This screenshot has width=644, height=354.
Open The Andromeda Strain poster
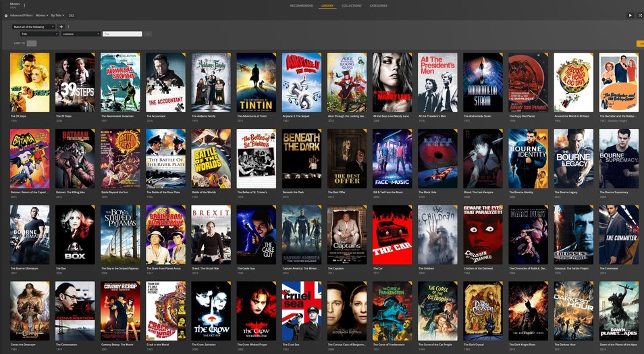[483, 82]
